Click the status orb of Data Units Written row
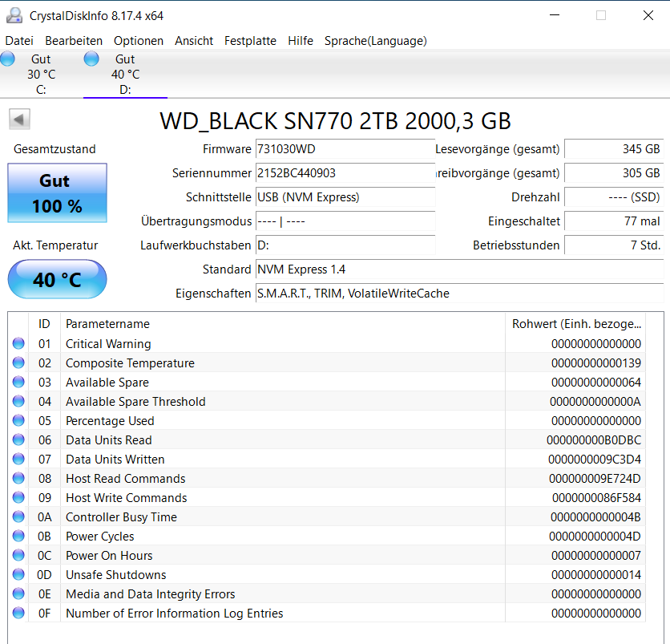Screen dimensions: 670x644 coord(18,459)
